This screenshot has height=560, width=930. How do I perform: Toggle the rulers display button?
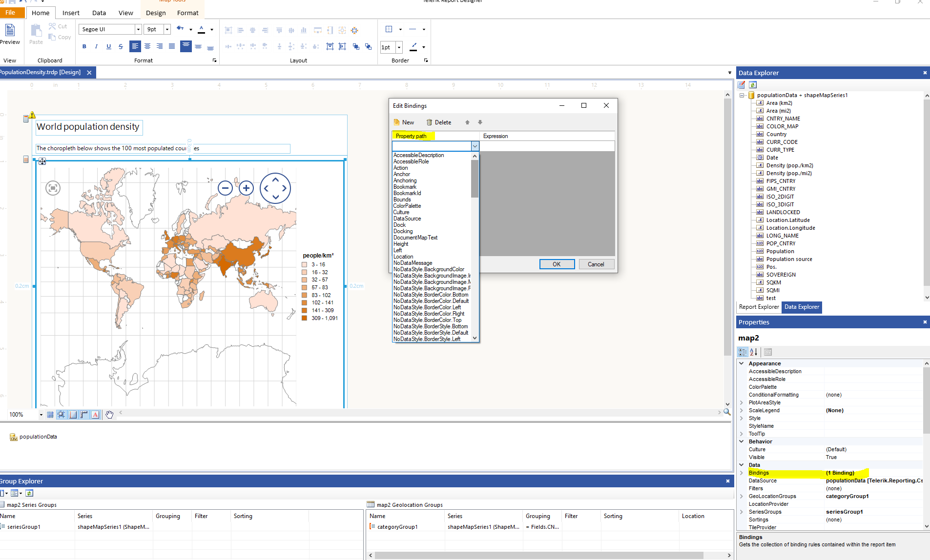[x=84, y=415]
